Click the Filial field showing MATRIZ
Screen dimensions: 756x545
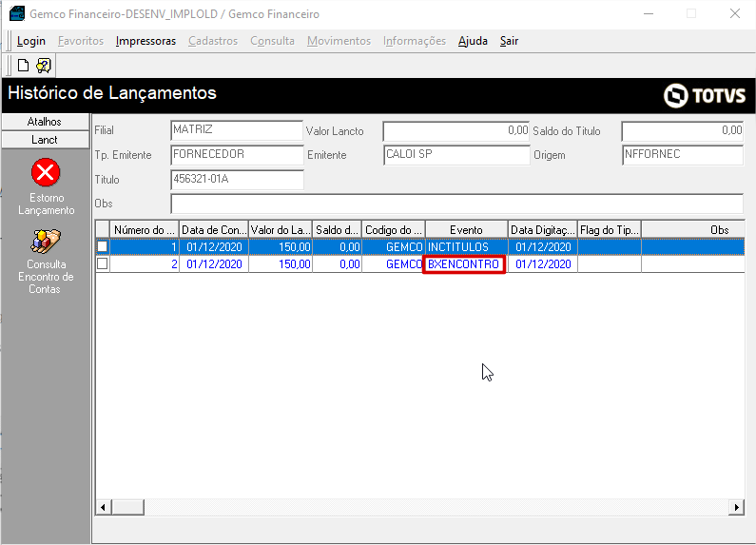[x=237, y=130]
